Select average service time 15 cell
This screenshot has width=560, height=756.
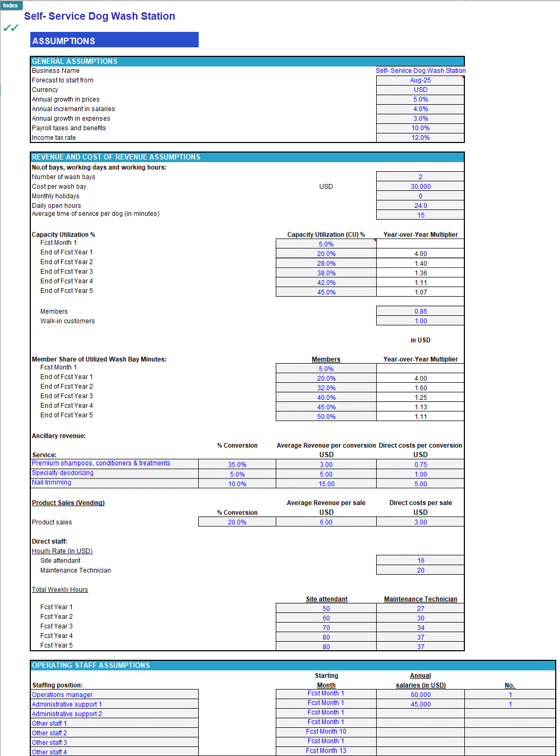(x=420, y=215)
